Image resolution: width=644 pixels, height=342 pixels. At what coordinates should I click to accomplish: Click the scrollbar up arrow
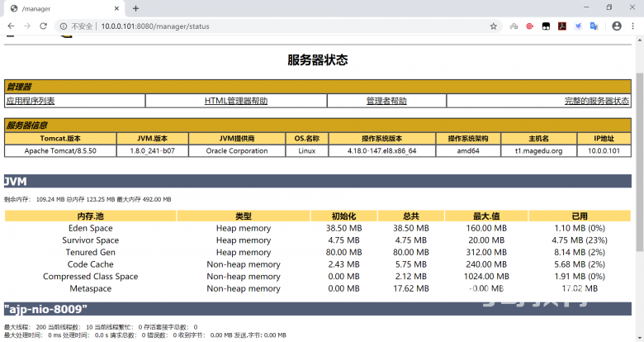640,40
